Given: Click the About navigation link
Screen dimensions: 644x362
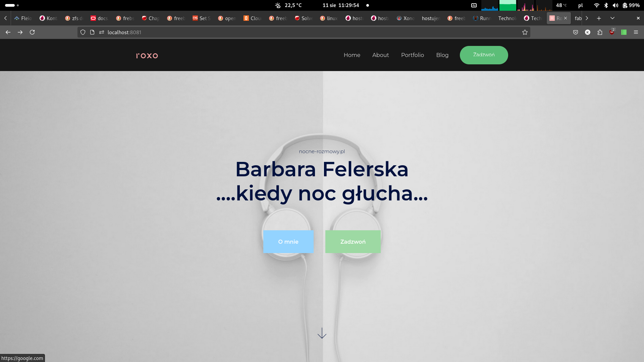Looking at the screenshot, I should point(380,55).
